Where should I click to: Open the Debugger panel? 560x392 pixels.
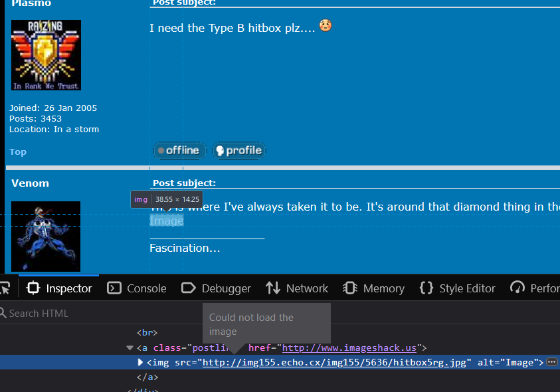(x=217, y=288)
